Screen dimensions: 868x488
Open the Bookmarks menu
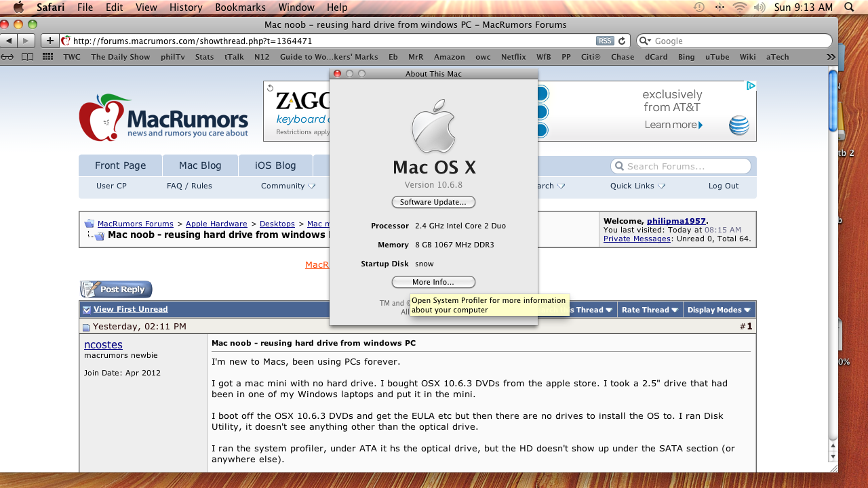241,7
